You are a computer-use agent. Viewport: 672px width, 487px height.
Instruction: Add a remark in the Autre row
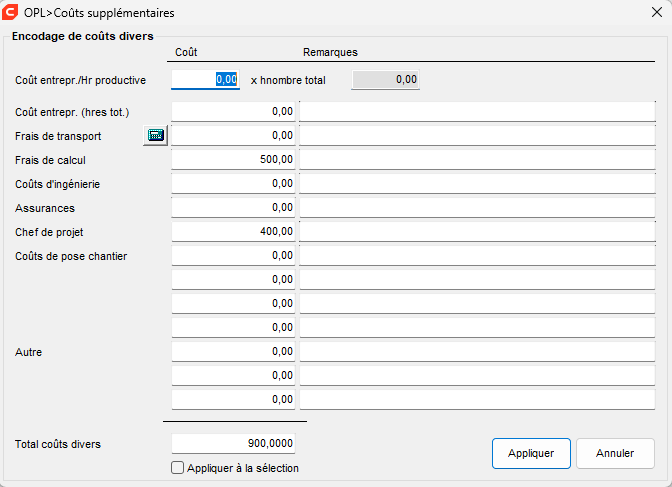pyautogui.click(x=477, y=352)
